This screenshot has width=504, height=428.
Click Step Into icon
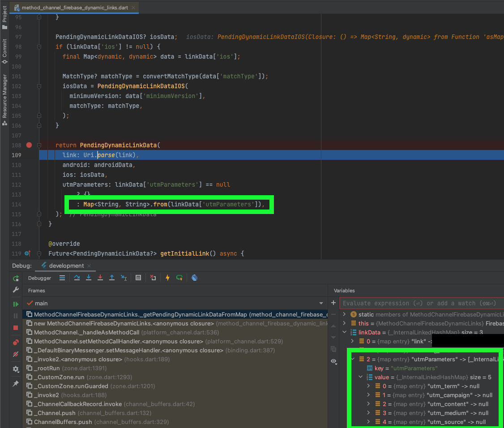88,278
